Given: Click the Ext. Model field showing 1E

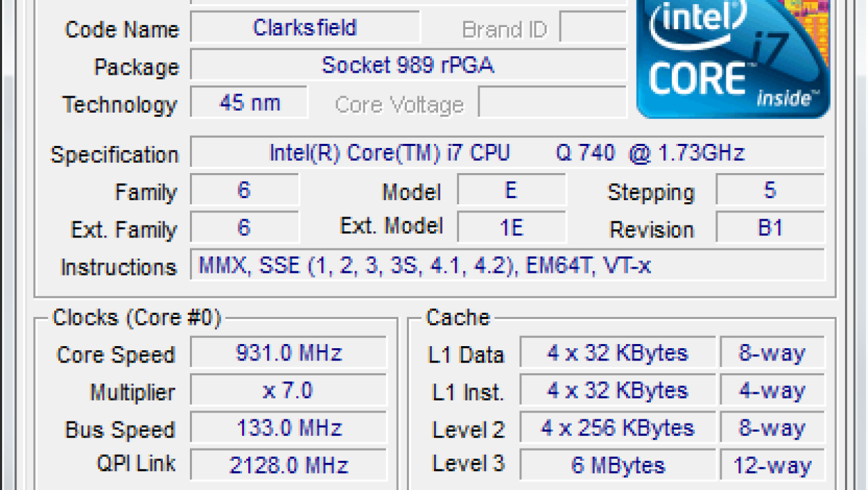Looking at the screenshot, I should pos(511,227).
